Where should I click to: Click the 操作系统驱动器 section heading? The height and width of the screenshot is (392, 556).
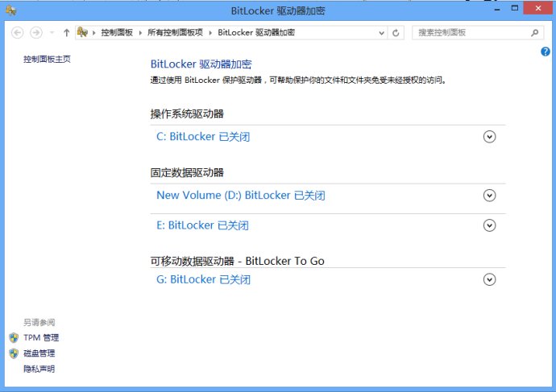pyautogui.click(x=187, y=113)
